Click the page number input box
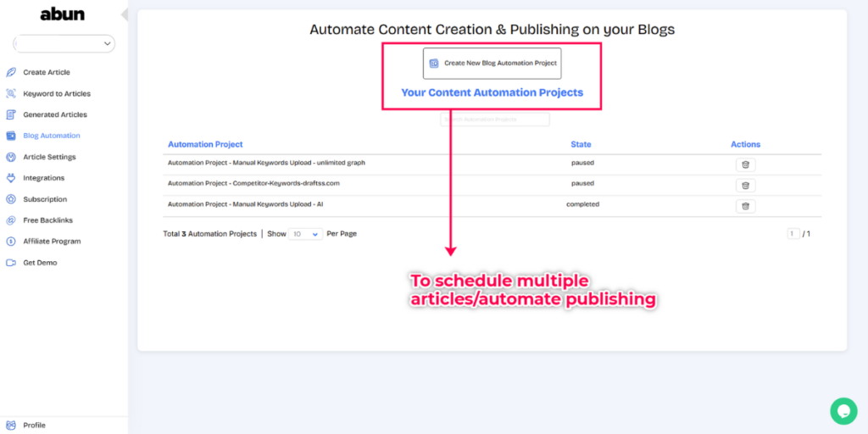 (x=793, y=234)
